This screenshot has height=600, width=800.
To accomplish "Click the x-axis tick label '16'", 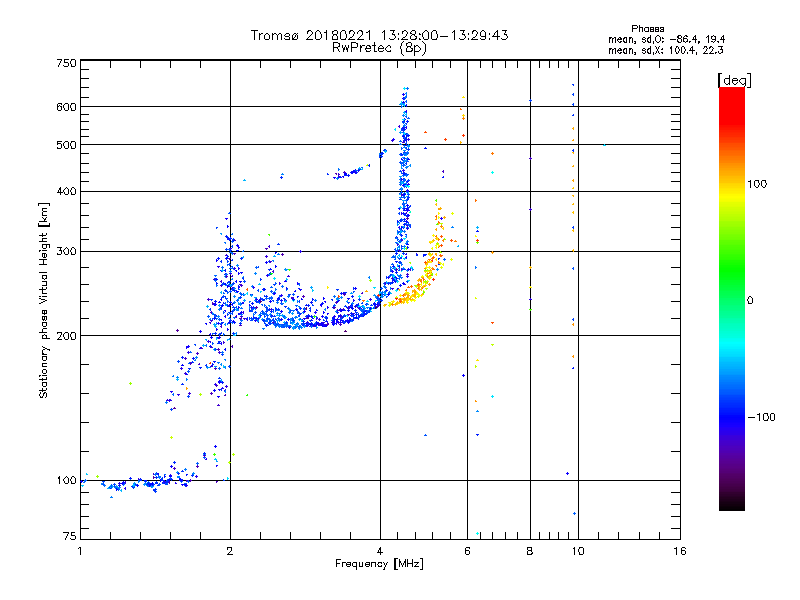I will (680, 551).
